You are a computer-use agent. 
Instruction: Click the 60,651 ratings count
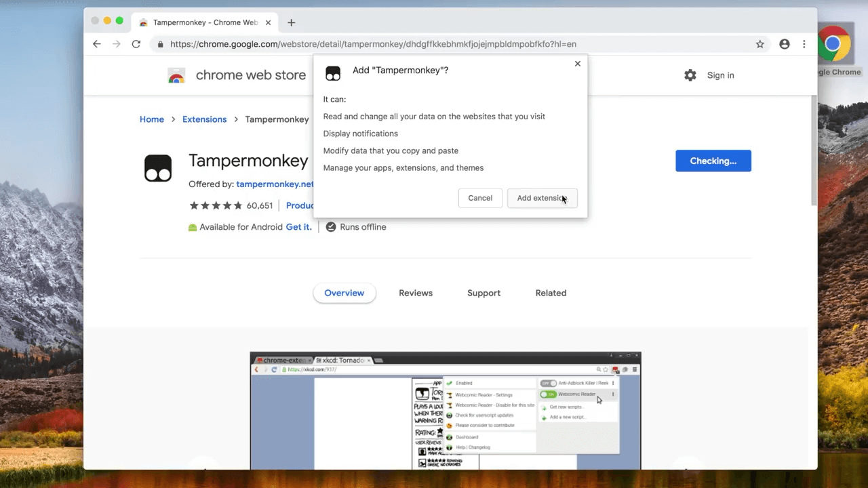click(260, 205)
